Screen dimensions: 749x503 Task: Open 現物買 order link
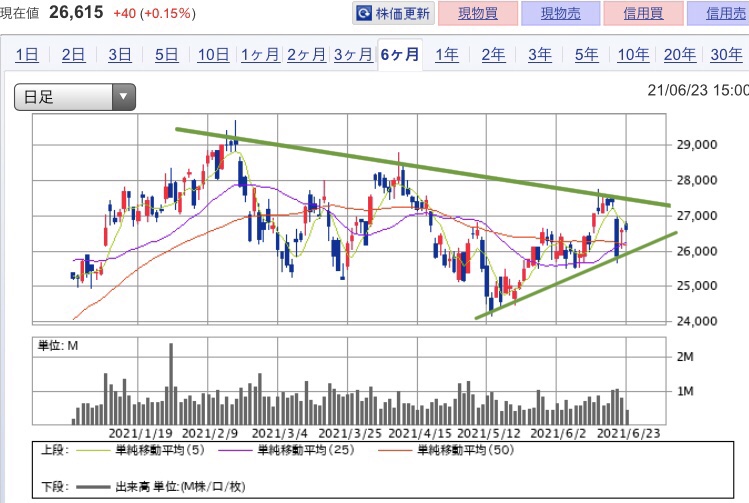point(478,13)
